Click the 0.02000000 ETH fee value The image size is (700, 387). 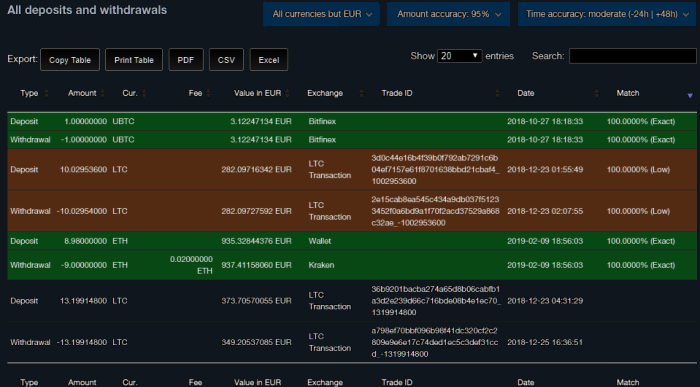pos(191,265)
